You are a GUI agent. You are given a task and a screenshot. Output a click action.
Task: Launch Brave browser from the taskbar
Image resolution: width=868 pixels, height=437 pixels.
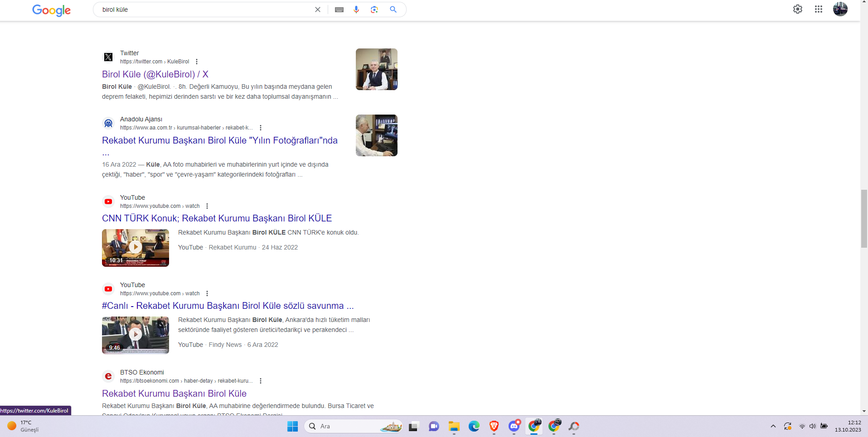coord(494,426)
